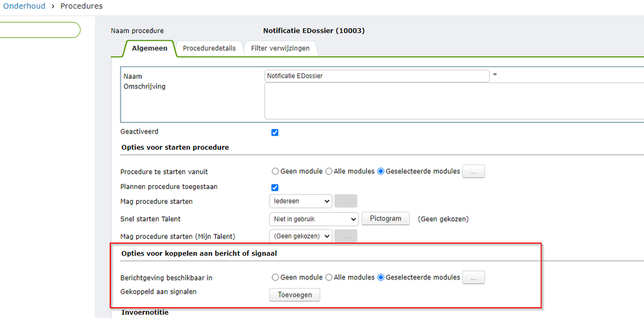Open Mag procedure starten (Mijn Talent) dropdown
Viewport: 644px width, 318px height.
click(x=300, y=237)
